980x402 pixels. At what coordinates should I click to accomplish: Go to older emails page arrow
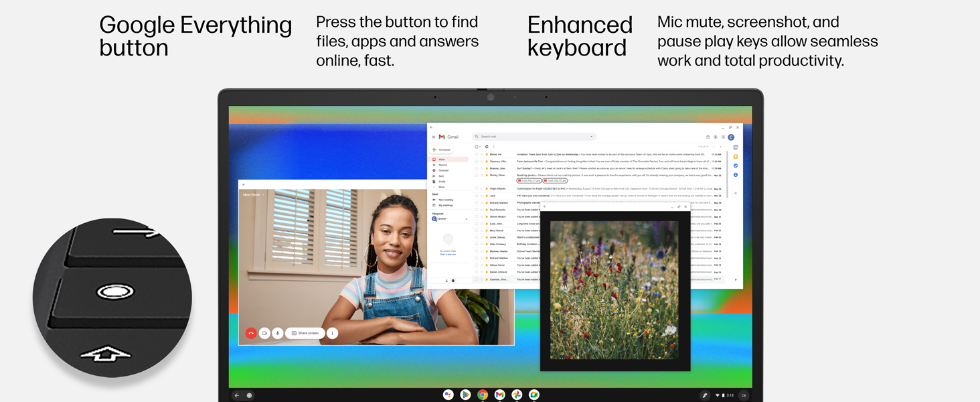pos(720,147)
